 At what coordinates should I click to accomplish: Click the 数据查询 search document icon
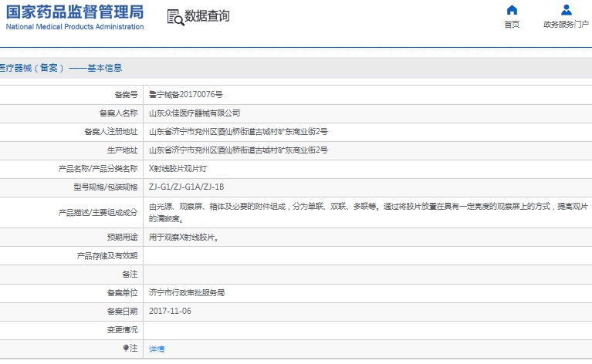pos(175,17)
